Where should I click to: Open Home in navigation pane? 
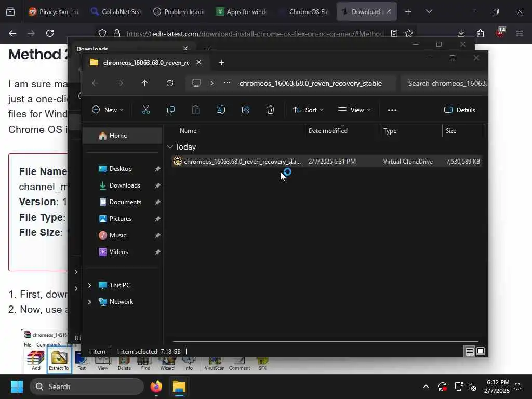pyautogui.click(x=122, y=136)
